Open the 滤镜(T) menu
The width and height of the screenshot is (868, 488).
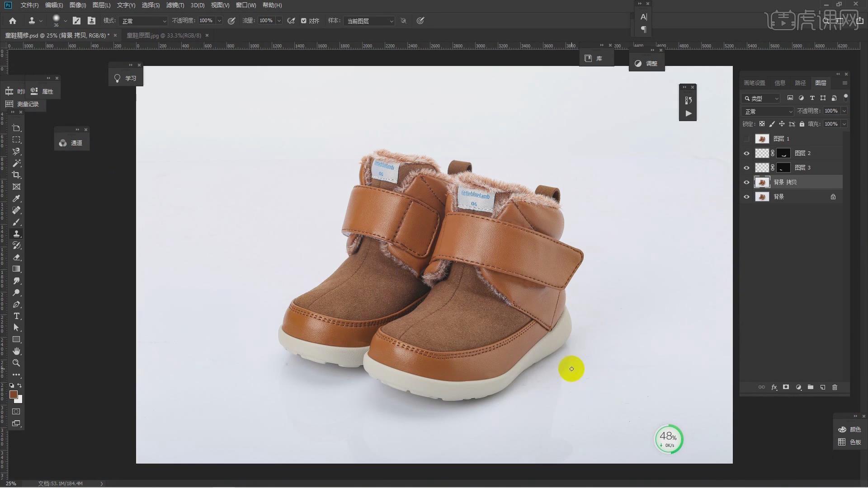pyautogui.click(x=175, y=5)
